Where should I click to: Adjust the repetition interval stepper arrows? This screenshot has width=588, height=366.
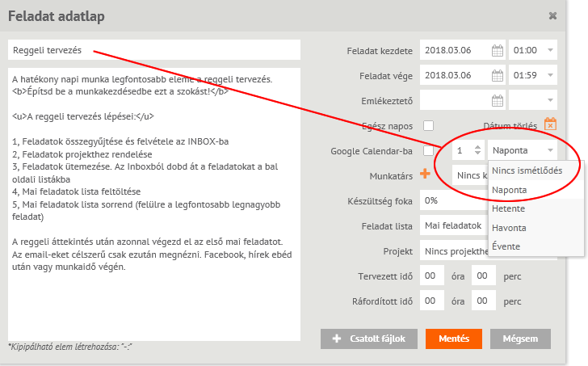(477, 150)
